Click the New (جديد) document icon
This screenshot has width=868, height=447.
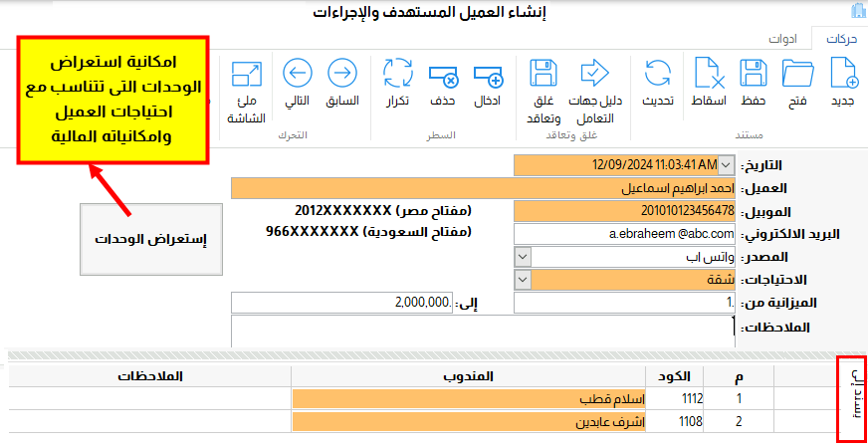[x=843, y=75]
